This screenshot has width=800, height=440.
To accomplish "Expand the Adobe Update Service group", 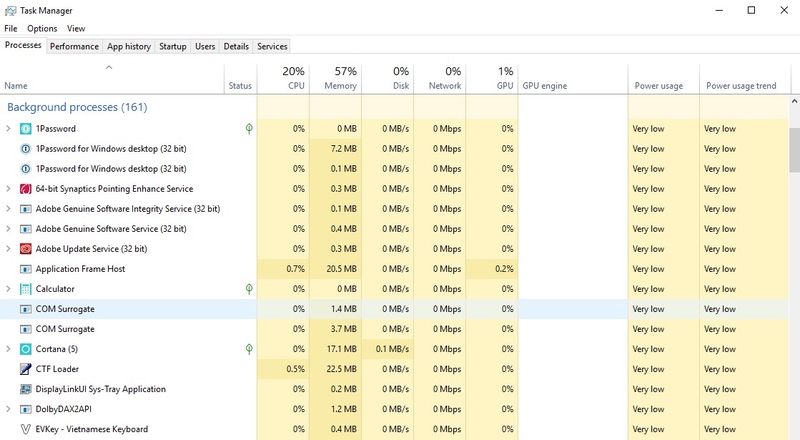I will (8, 249).
